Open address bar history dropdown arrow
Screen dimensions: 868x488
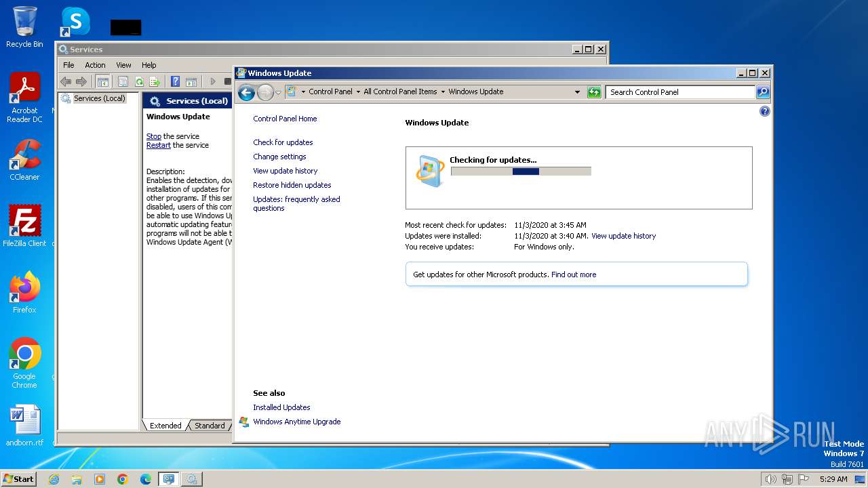coord(577,92)
